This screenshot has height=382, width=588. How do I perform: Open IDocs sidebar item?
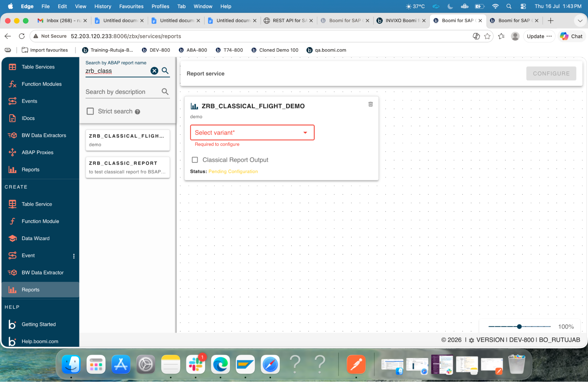(x=28, y=118)
